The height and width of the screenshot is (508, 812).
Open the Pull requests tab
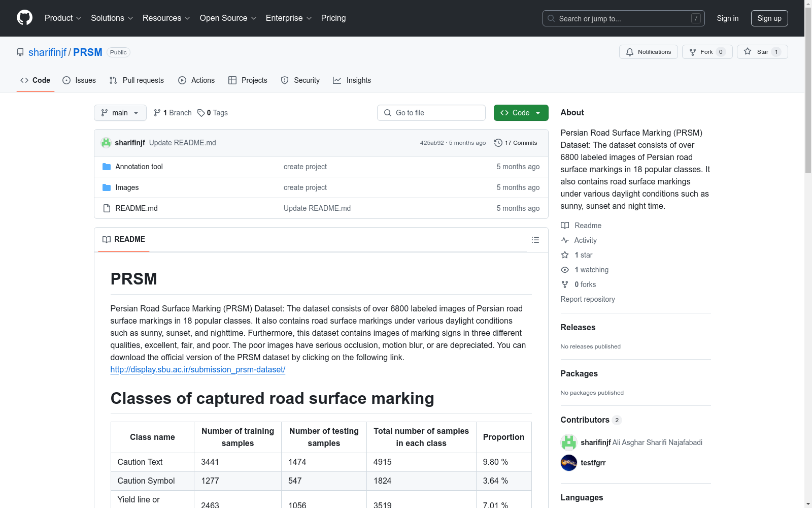click(x=137, y=80)
